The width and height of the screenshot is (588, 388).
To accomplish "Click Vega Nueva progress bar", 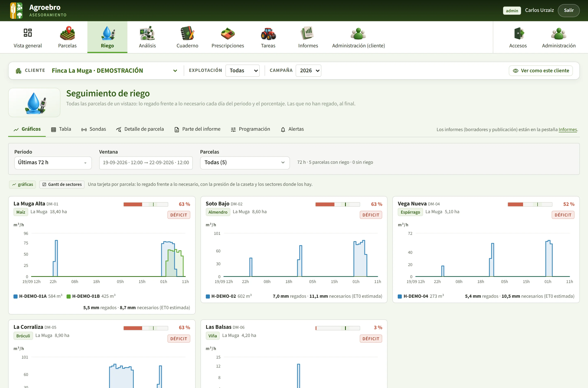I will coord(530,204).
